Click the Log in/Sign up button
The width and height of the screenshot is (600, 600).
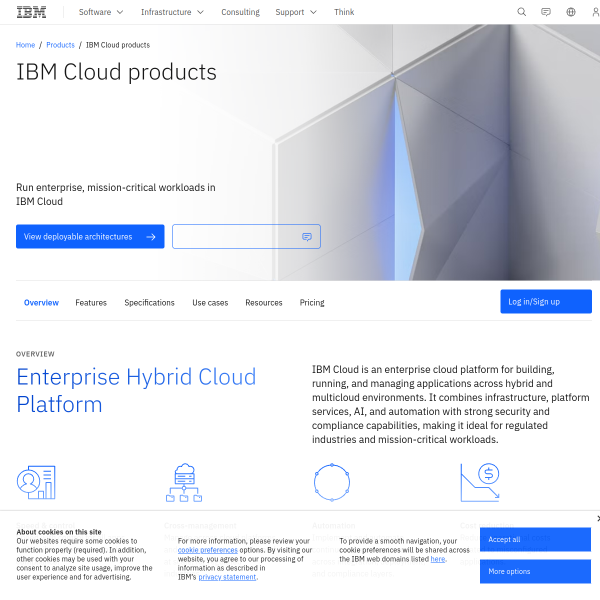pos(546,302)
